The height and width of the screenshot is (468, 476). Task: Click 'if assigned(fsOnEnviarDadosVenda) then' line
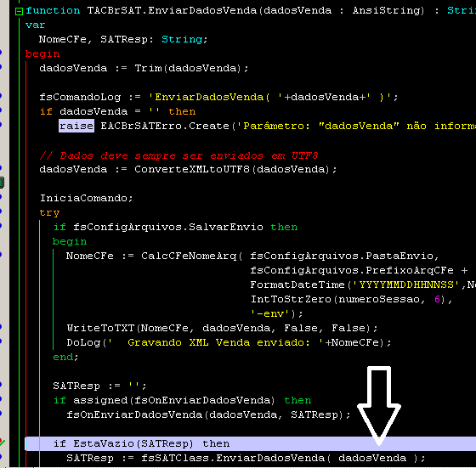click(182, 400)
